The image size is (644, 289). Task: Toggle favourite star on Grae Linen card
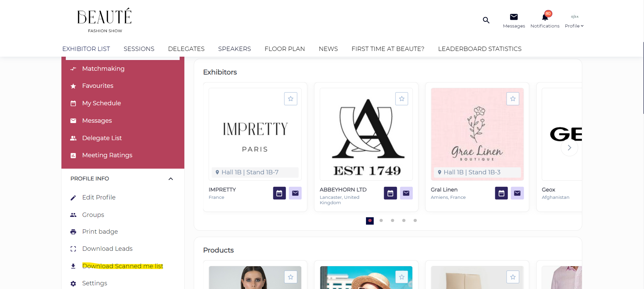pos(513,99)
